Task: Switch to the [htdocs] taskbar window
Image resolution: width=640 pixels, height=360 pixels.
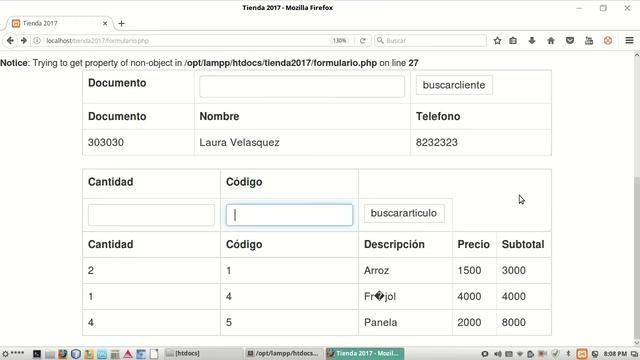Action: [x=203, y=353]
